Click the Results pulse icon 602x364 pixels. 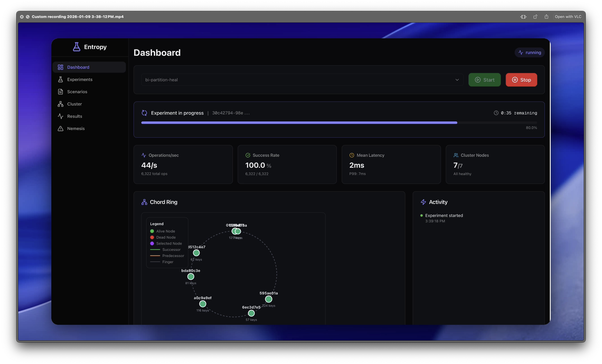pyautogui.click(x=60, y=116)
